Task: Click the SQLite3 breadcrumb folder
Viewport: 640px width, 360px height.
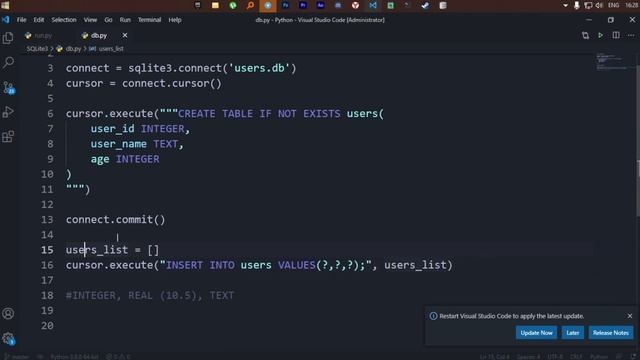Action: [37, 49]
